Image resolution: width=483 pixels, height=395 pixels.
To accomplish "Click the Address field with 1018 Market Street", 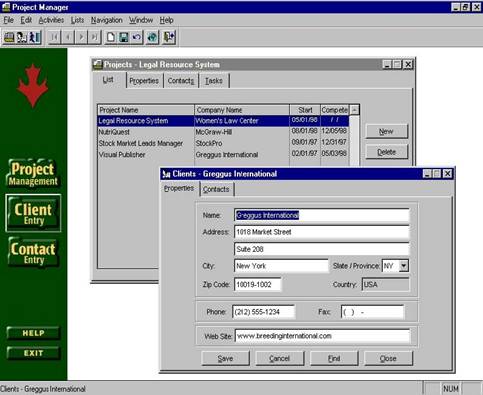I will coord(322,232).
